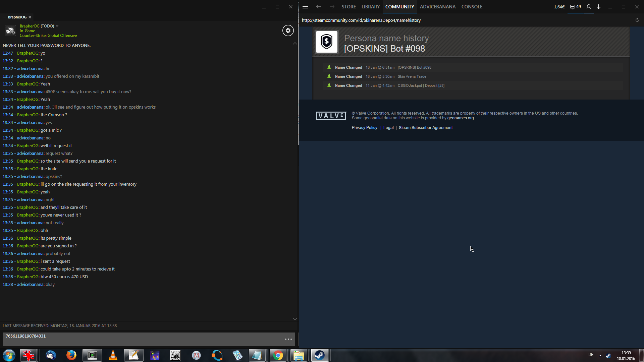Open friends list person icon
Viewport: 644px width, 362px height.
(589, 7)
